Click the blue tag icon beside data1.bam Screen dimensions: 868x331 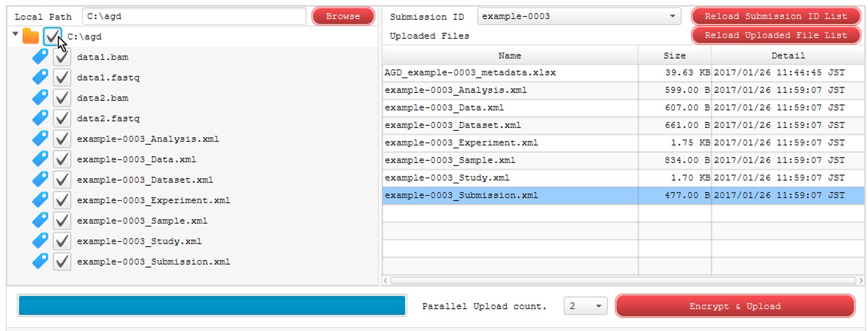tap(40, 57)
